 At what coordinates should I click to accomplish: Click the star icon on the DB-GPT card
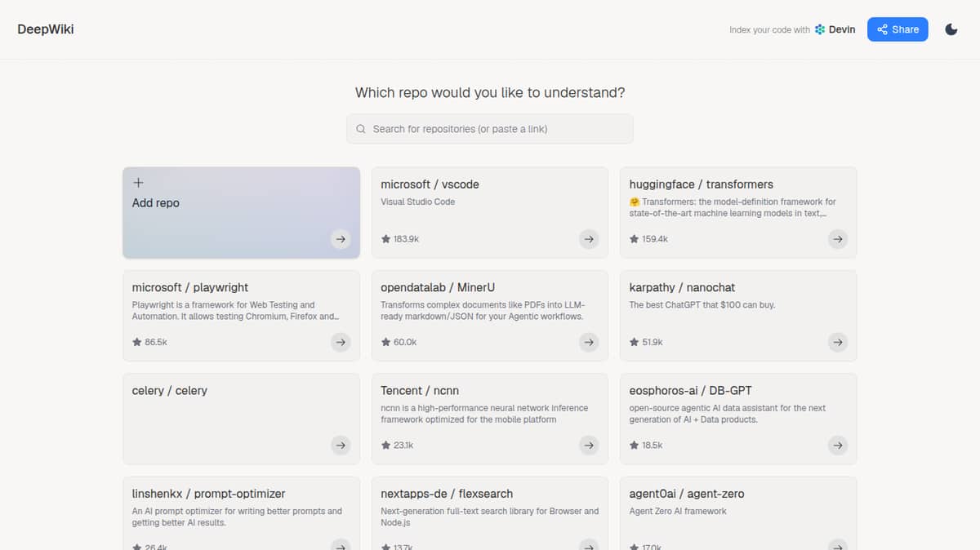click(x=634, y=446)
